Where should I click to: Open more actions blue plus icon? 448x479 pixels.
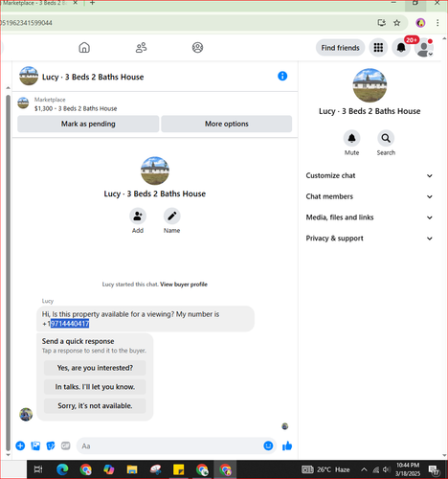20,445
